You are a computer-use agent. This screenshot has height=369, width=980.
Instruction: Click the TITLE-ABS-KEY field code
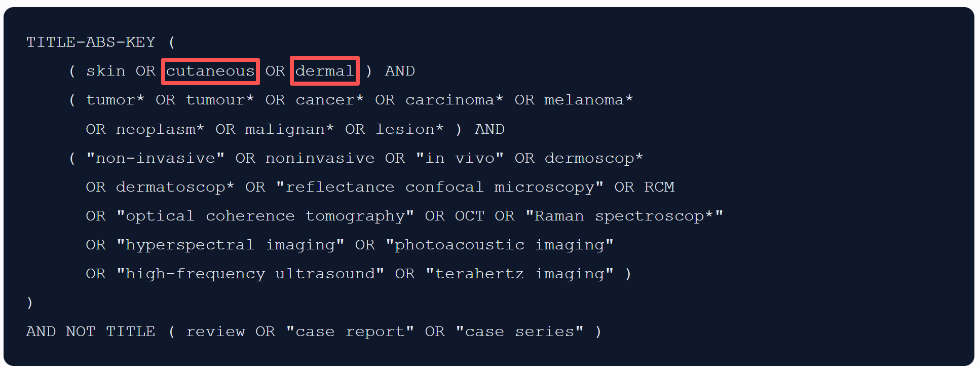pos(91,42)
